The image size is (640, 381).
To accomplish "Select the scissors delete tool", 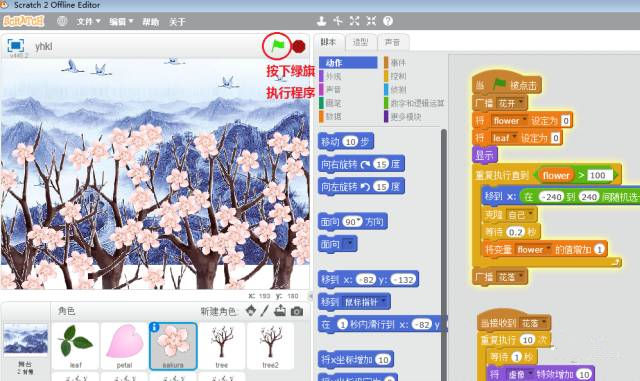I will [x=338, y=21].
